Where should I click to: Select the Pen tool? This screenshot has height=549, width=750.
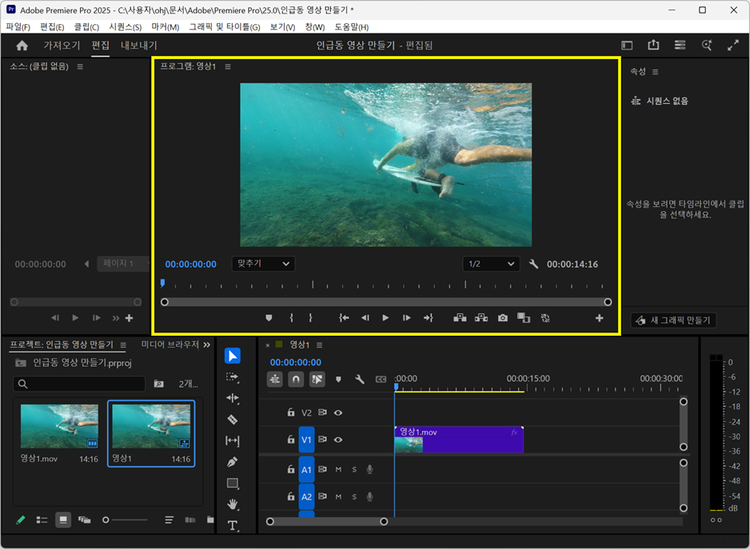(x=232, y=462)
